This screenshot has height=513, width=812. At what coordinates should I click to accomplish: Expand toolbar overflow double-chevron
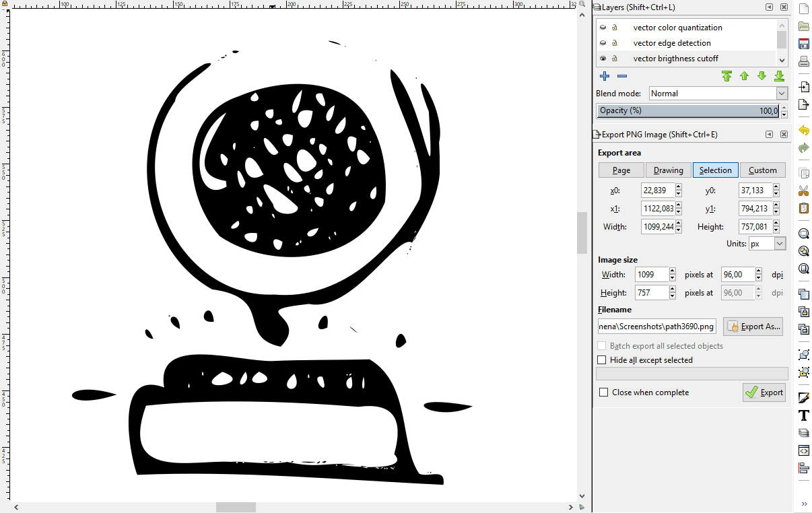pos(803,504)
